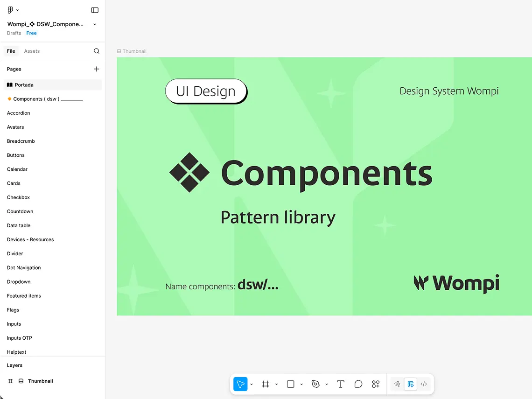Select the marker annotation tool
532x399 pixels.
click(397, 384)
